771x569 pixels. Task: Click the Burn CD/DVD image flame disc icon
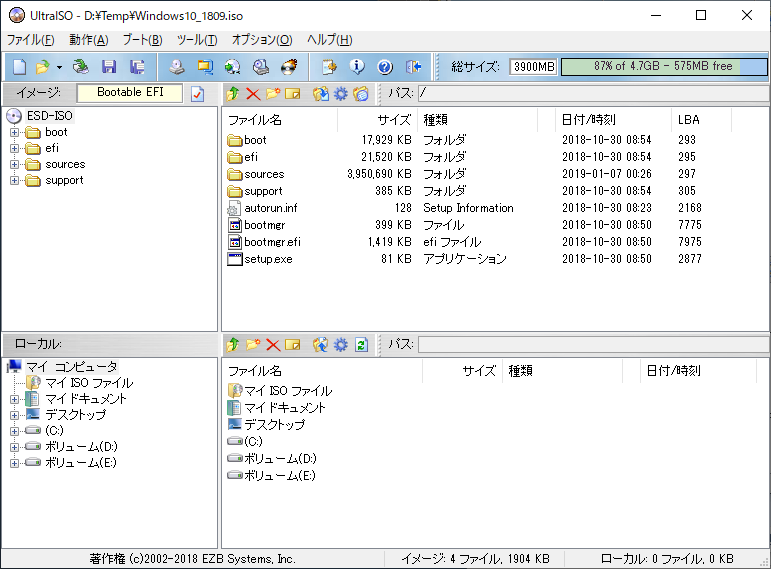(289, 66)
